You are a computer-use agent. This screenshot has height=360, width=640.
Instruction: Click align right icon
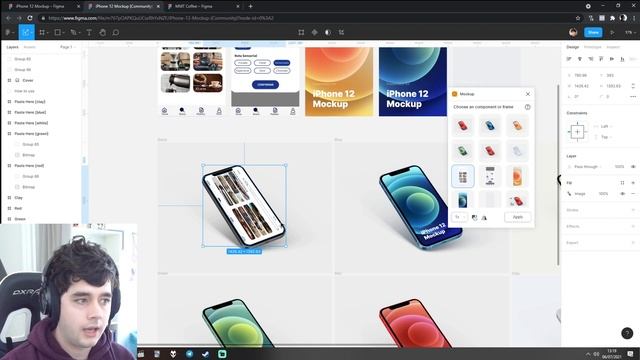(x=590, y=59)
